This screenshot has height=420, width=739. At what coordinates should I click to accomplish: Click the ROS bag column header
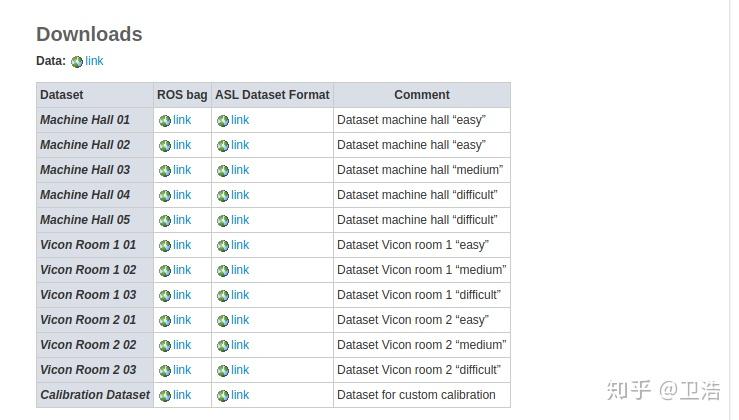coord(182,95)
